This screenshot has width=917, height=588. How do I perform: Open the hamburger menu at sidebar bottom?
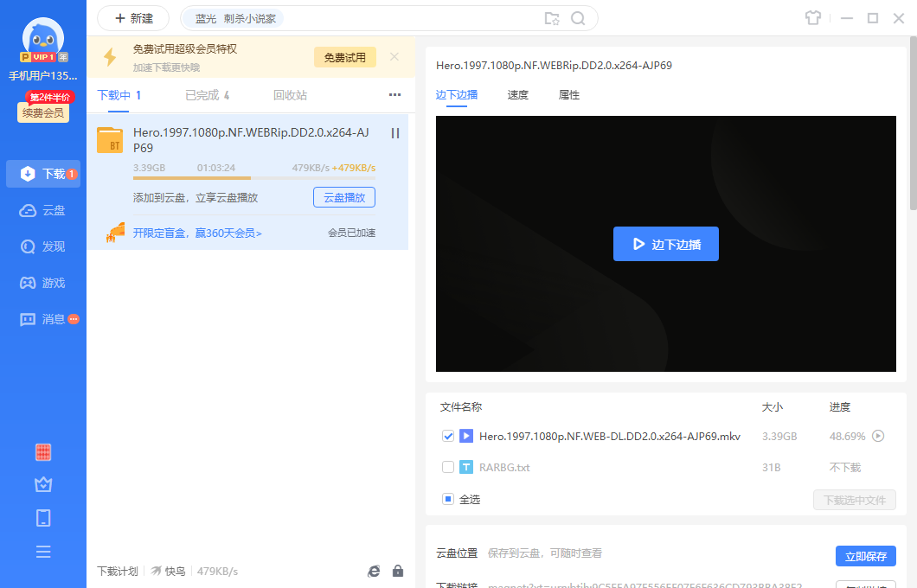point(42,552)
